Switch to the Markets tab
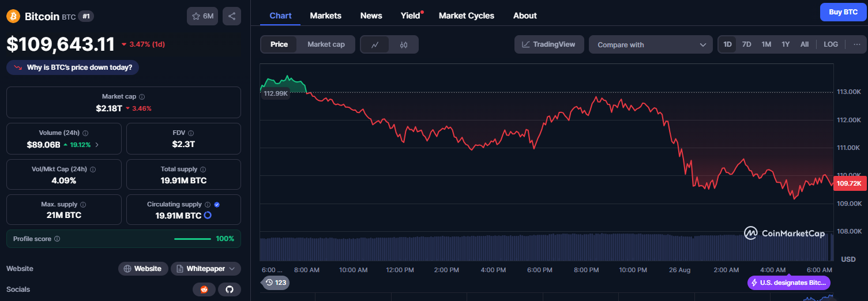 click(x=325, y=16)
